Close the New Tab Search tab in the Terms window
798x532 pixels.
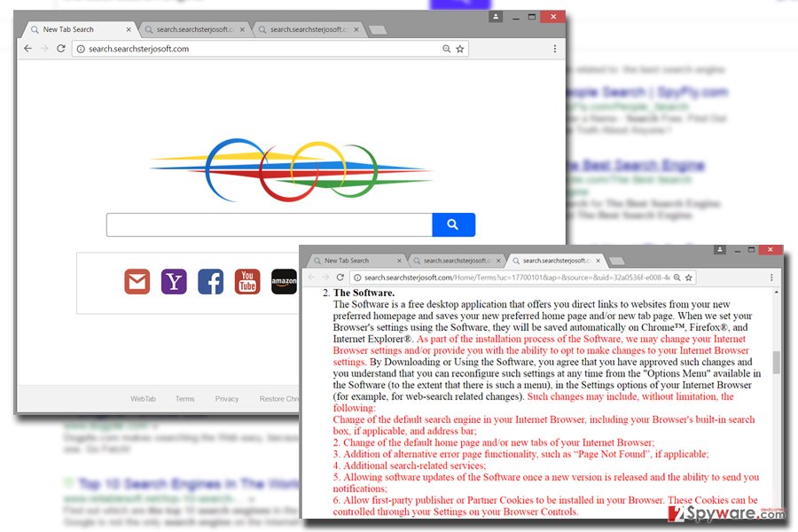(399, 261)
